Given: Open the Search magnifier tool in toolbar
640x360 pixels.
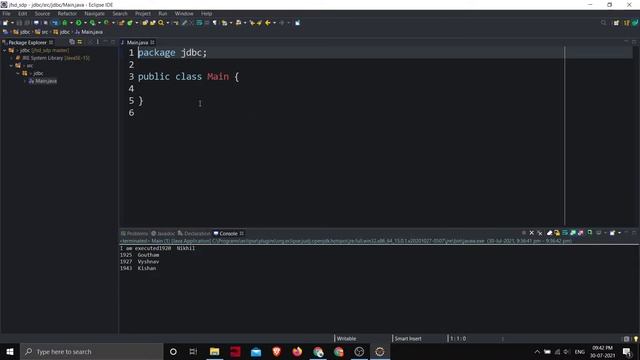Looking at the screenshot, I should [x=161, y=23].
